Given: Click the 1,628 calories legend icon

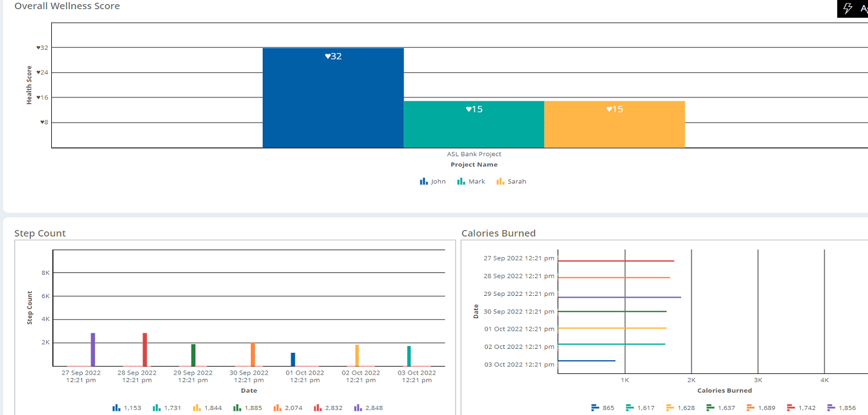Looking at the screenshot, I should pyautogui.click(x=670, y=408).
